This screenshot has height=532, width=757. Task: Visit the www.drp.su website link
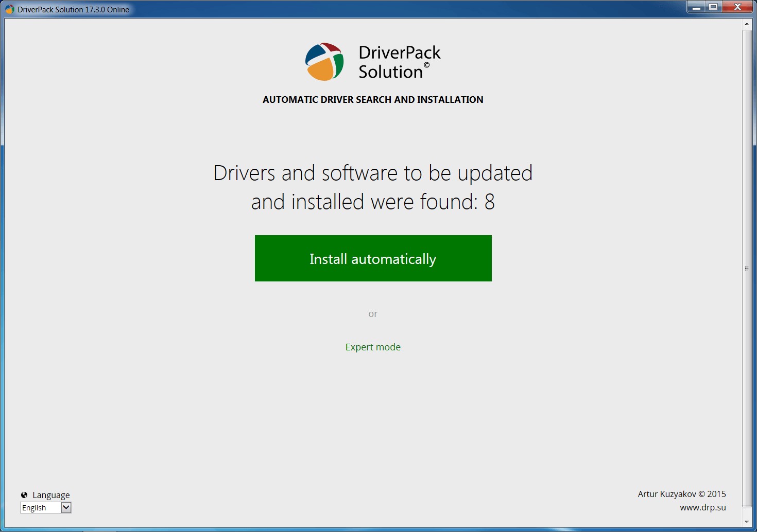click(702, 506)
